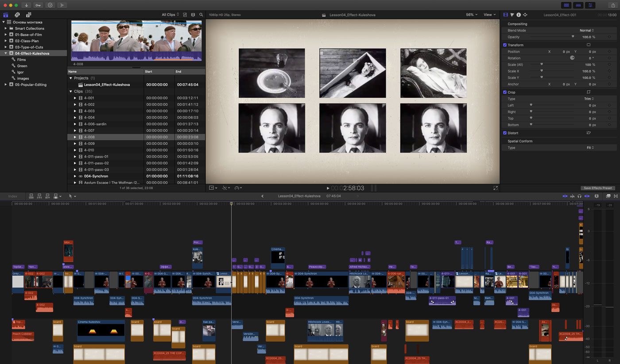Open the viewer zoom 56% dropdown
Image resolution: width=620 pixels, height=364 pixels.
pyautogui.click(x=472, y=15)
